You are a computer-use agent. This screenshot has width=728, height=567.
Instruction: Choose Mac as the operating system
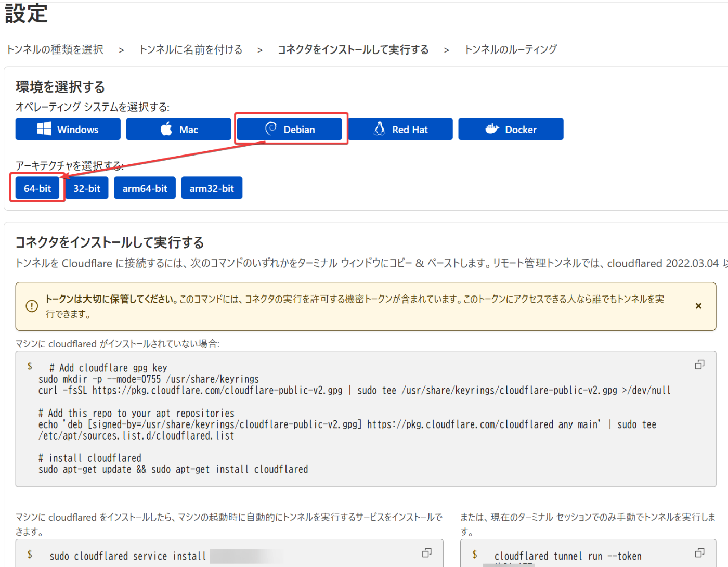[x=178, y=129]
